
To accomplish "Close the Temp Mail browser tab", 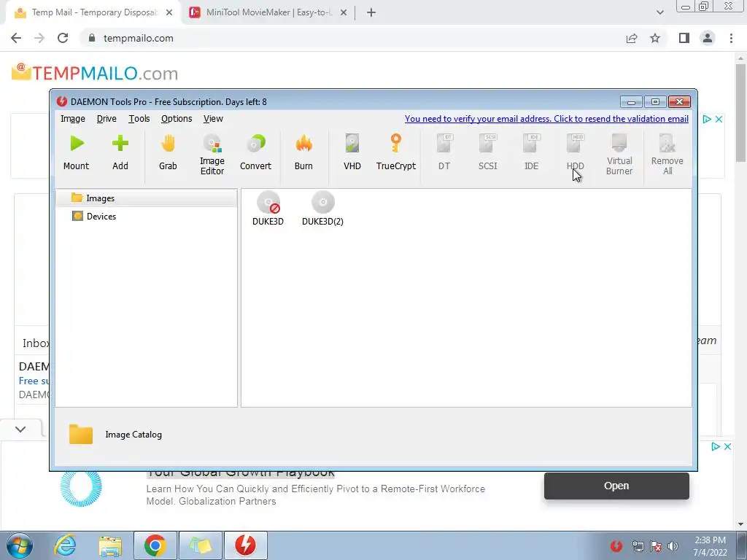I will [x=169, y=12].
